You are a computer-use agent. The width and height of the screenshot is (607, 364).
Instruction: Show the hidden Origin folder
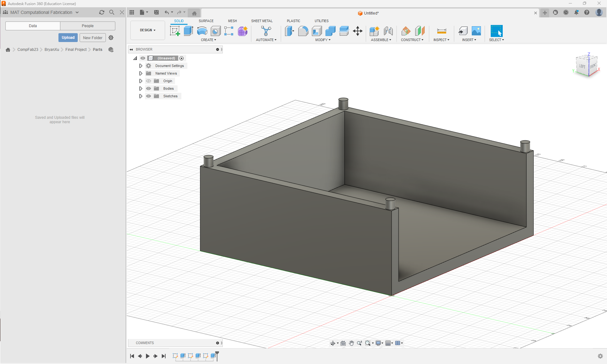coord(149,81)
